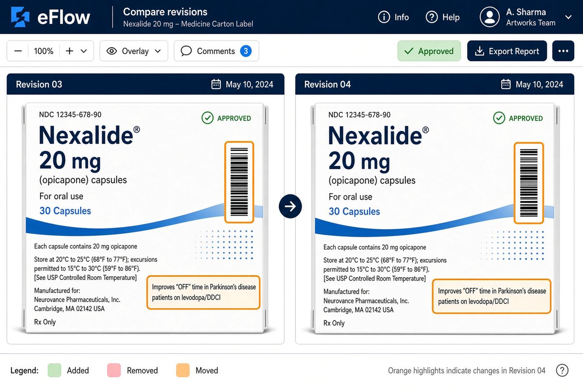This screenshot has width=583, height=392.
Task: Click the eFlow logo icon
Action: 20,17
